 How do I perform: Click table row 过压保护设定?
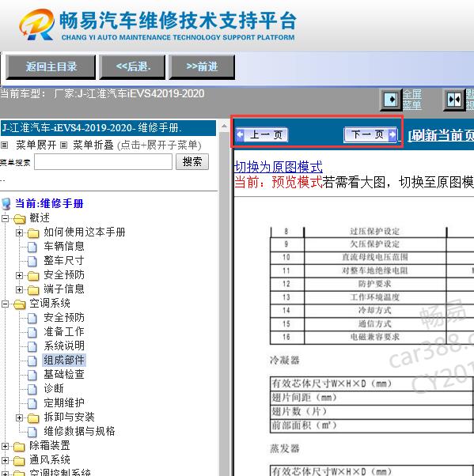pos(374,232)
